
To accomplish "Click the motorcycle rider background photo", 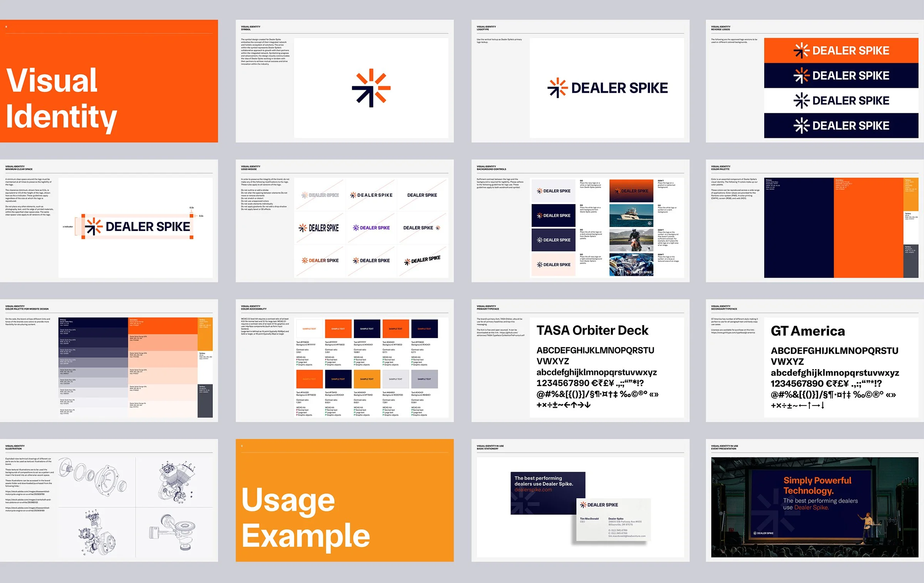I will (x=631, y=240).
